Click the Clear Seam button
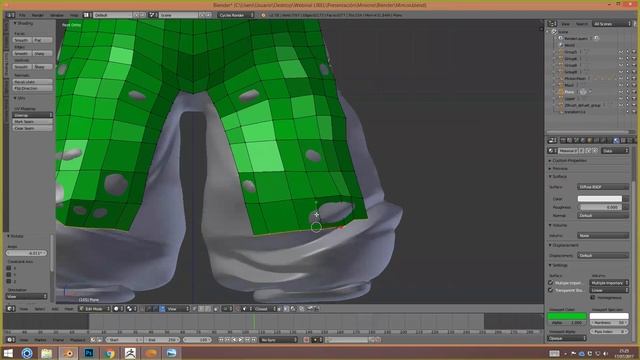The image size is (640, 360). (x=33, y=128)
